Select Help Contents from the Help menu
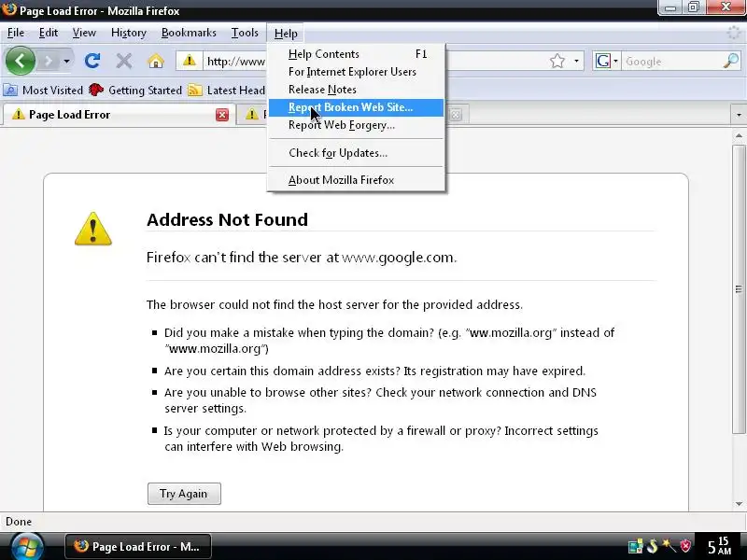747x560 pixels. 357,54
